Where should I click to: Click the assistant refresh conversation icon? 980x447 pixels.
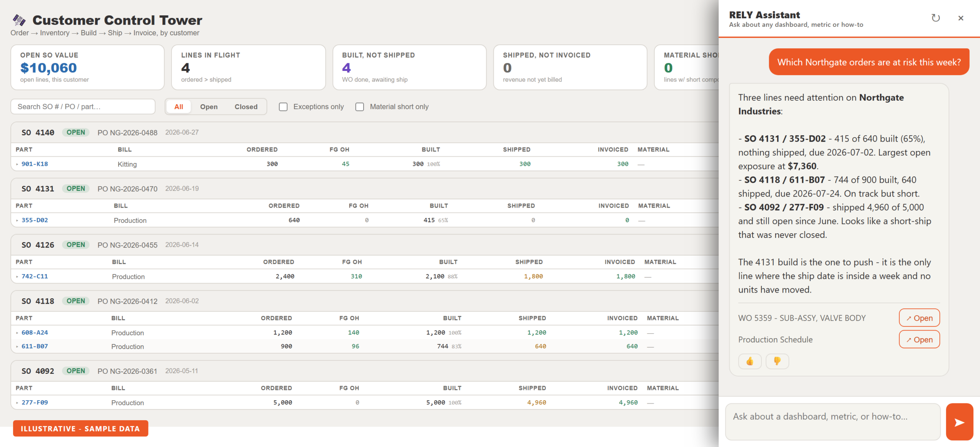click(x=936, y=18)
